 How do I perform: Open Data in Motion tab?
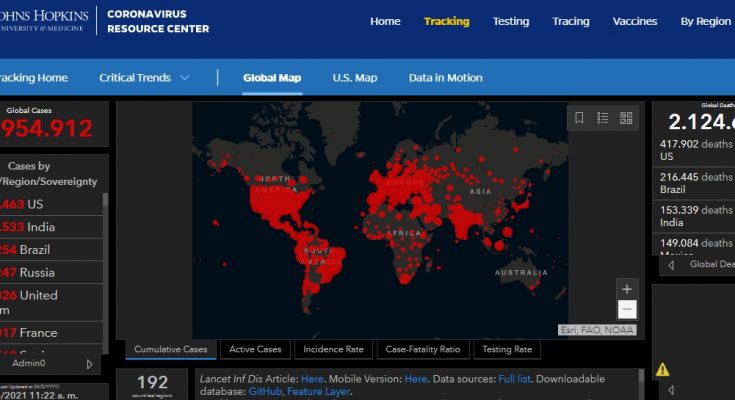point(446,78)
